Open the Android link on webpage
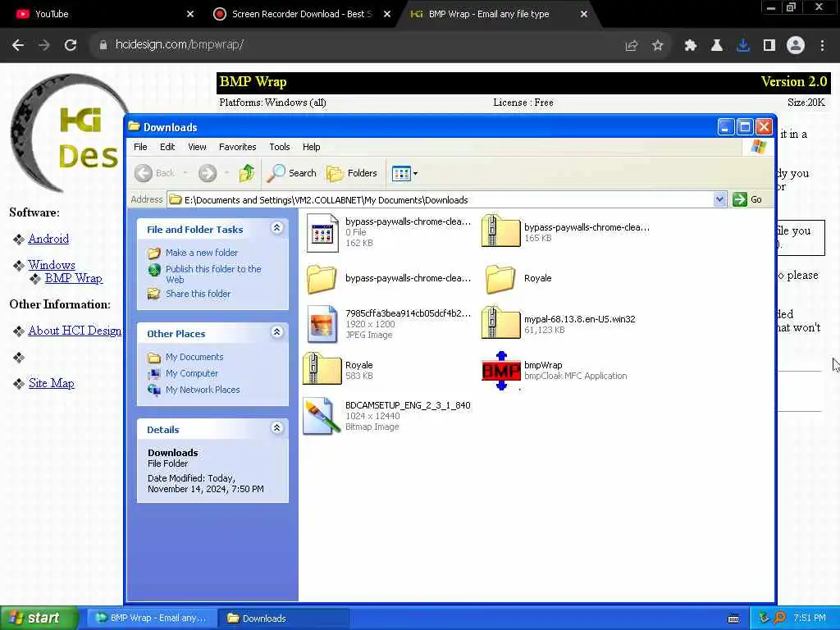 click(x=48, y=239)
